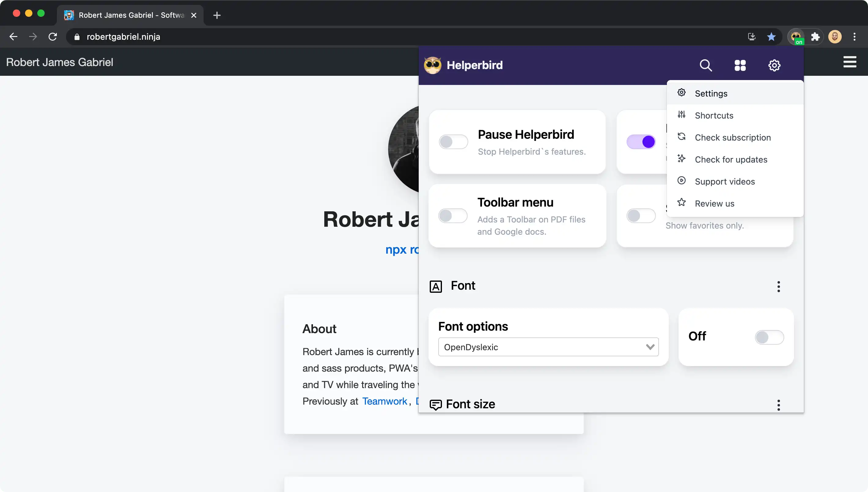The height and width of the screenshot is (492, 868).
Task: Bookmark this page with star icon
Action: click(771, 37)
